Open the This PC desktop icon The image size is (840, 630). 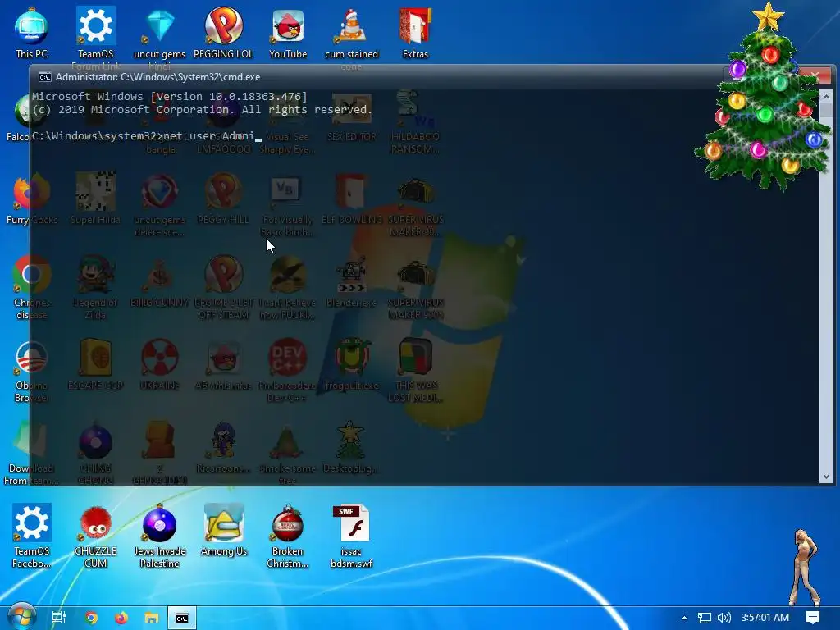pos(31,32)
